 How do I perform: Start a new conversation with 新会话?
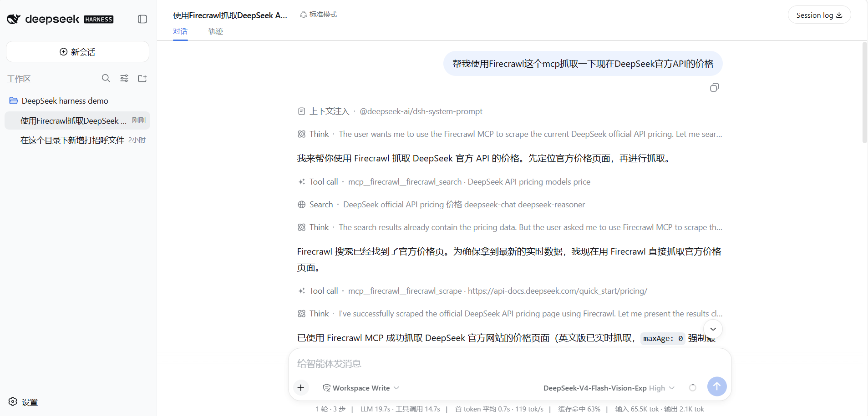77,52
